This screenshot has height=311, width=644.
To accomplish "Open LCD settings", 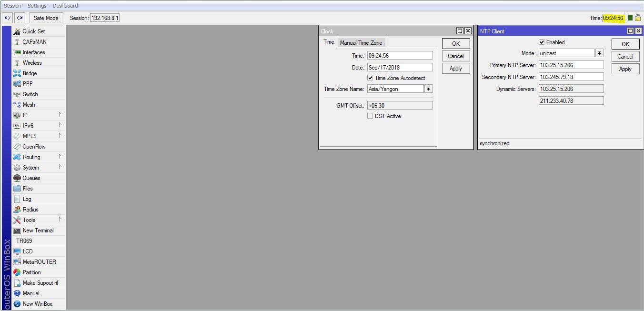I will coord(39,251).
